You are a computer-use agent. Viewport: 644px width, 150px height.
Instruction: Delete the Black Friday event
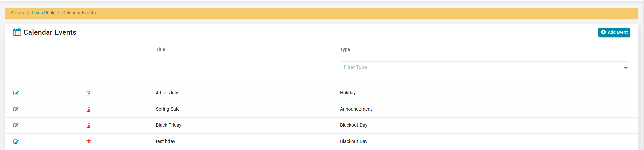pyautogui.click(x=89, y=125)
